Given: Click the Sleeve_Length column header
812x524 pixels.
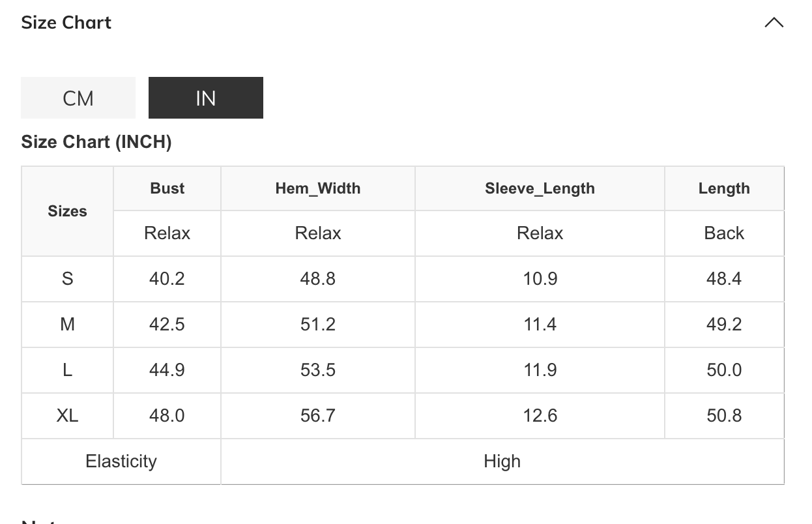Looking at the screenshot, I should (x=540, y=188).
